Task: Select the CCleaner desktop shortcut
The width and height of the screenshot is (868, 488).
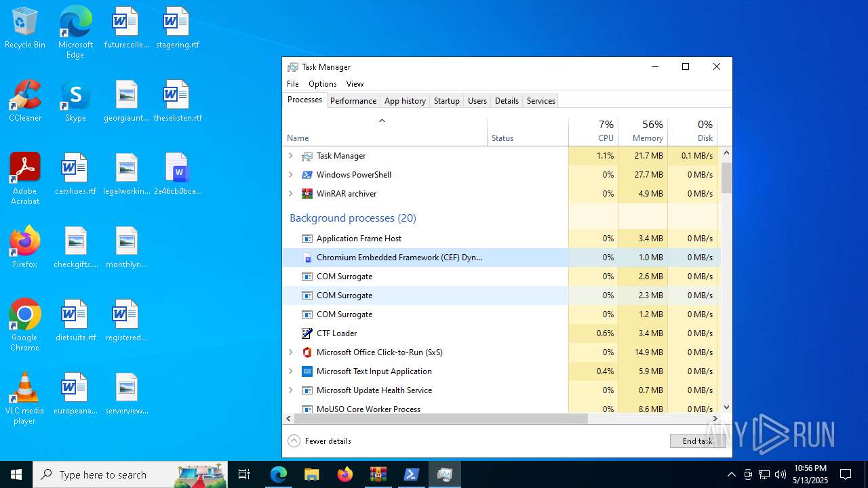Action: pos(25,101)
